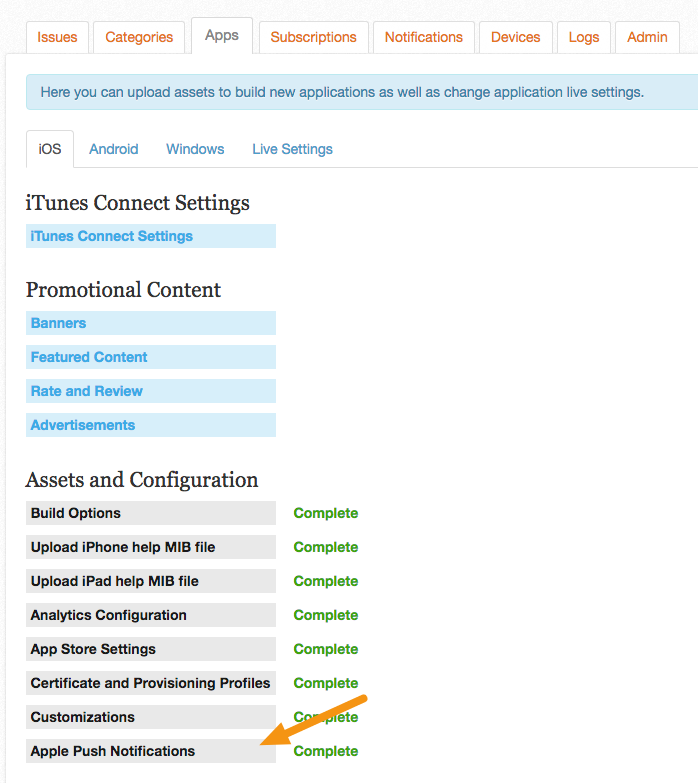Switch to the Admin tab

coord(647,37)
